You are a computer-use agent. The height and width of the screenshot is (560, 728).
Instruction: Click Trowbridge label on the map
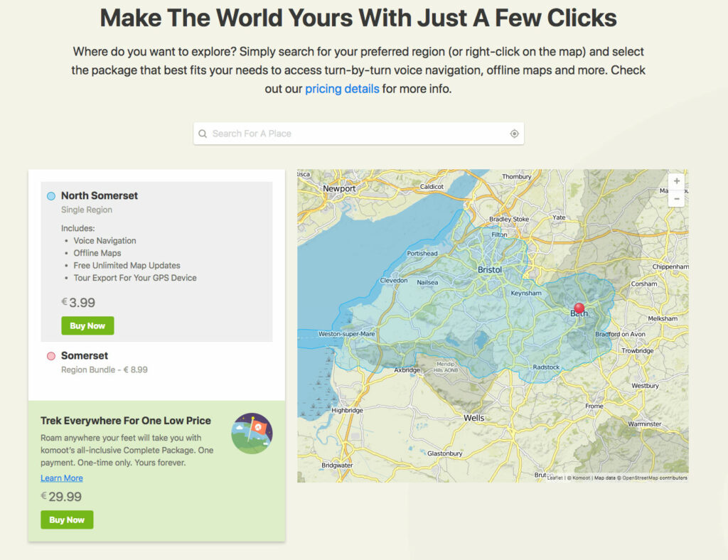pyautogui.click(x=638, y=350)
